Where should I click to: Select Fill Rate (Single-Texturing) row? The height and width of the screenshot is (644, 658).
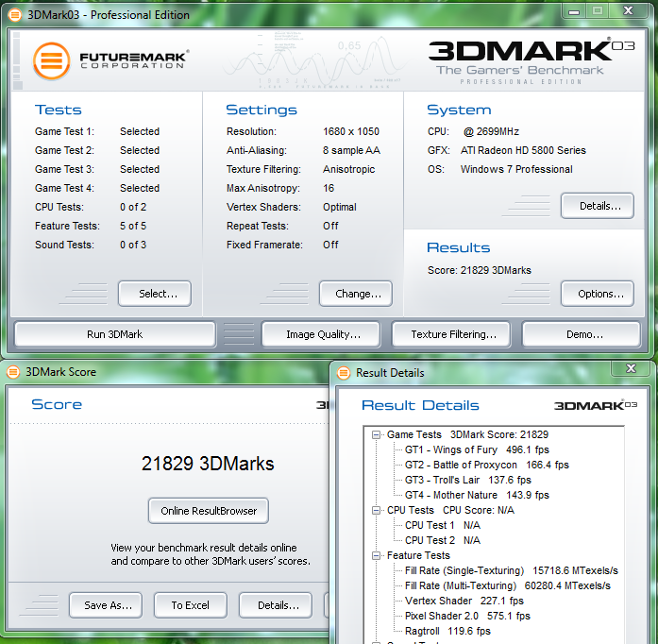(511, 571)
